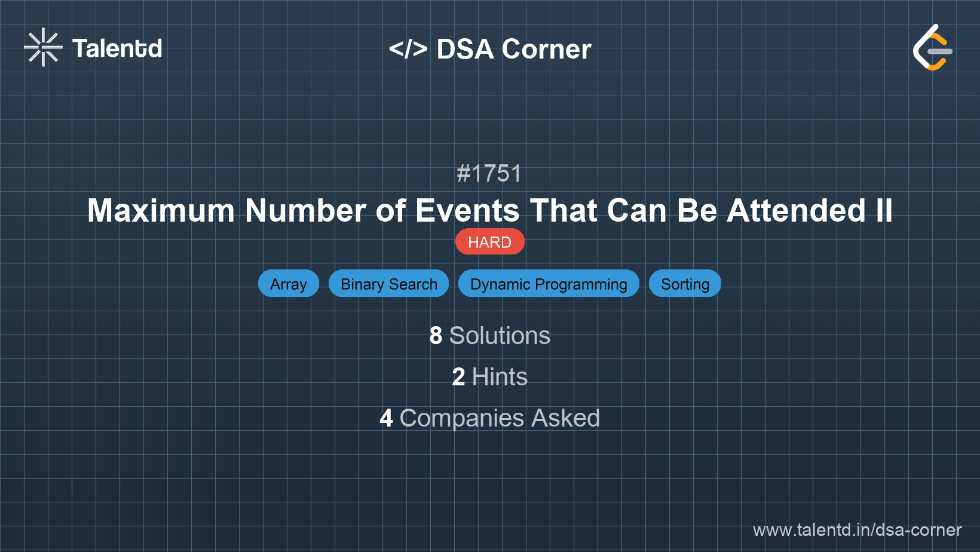The image size is (980, 552).
Task: Enable the Array topic filter
Action: pos(289,283)
